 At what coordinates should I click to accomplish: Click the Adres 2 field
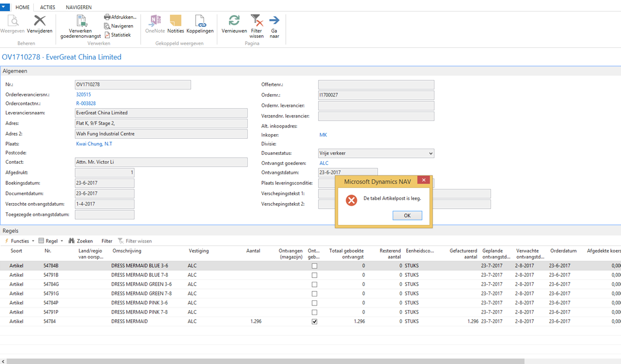(161, 134)
